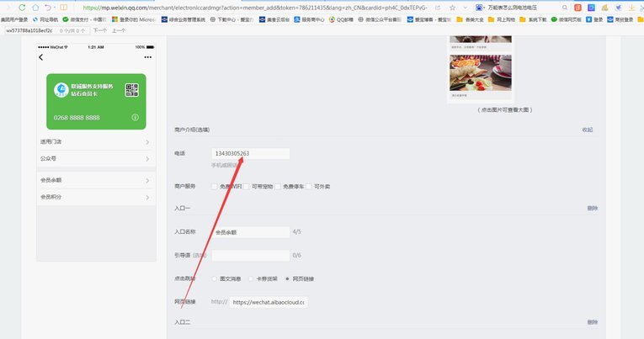Open the blue-purple extension icon in toolbar

[591, 8]
